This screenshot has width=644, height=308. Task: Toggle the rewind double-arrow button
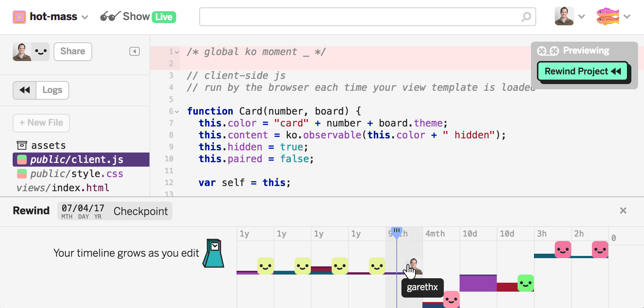coord(25,90)
